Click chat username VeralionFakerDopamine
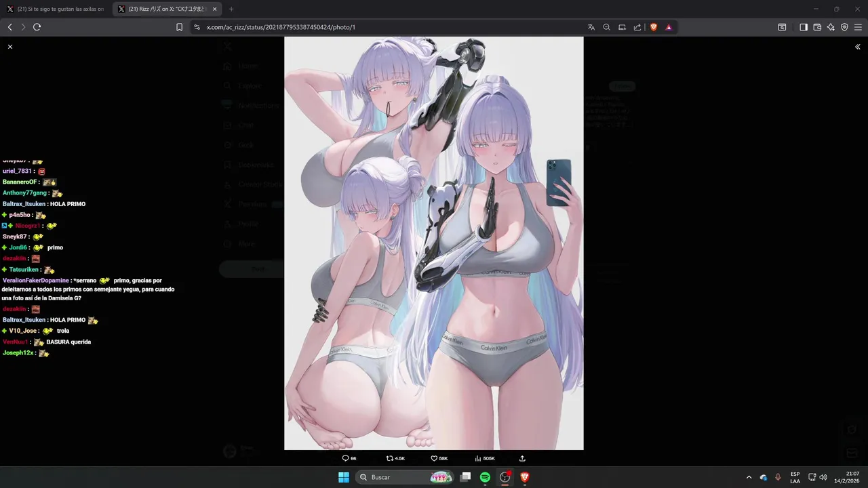This screenshot has height=488, width=868. coord(36,281)
